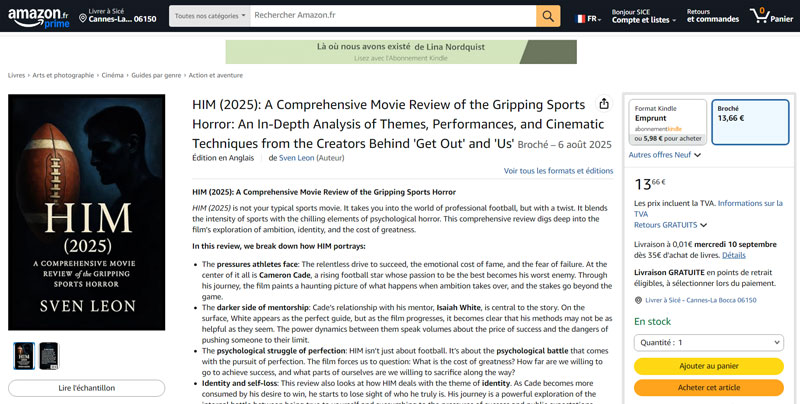Screen dimensions: 800x404
Task: Select the front cover thumbnail
Action: pos(24,356)
